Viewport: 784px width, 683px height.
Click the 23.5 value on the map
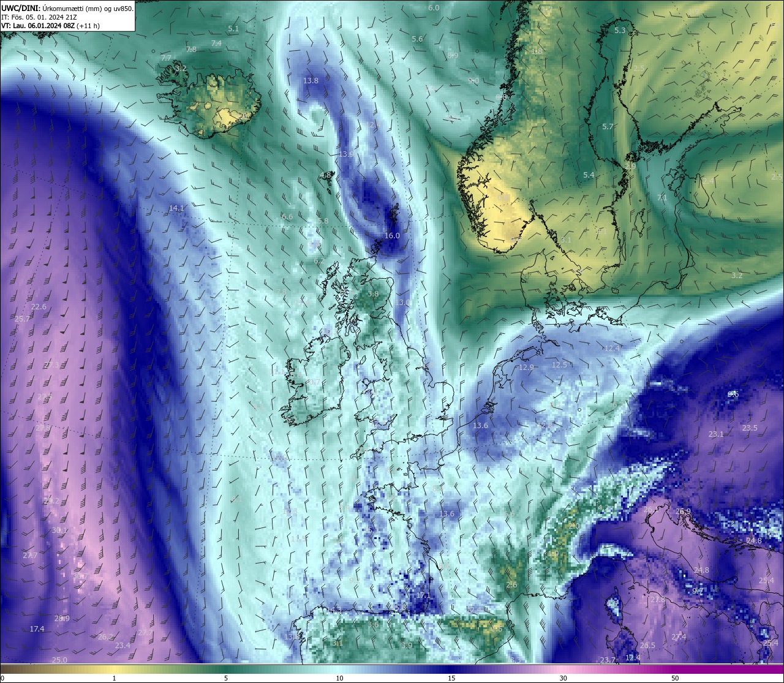tap(750, 428)
